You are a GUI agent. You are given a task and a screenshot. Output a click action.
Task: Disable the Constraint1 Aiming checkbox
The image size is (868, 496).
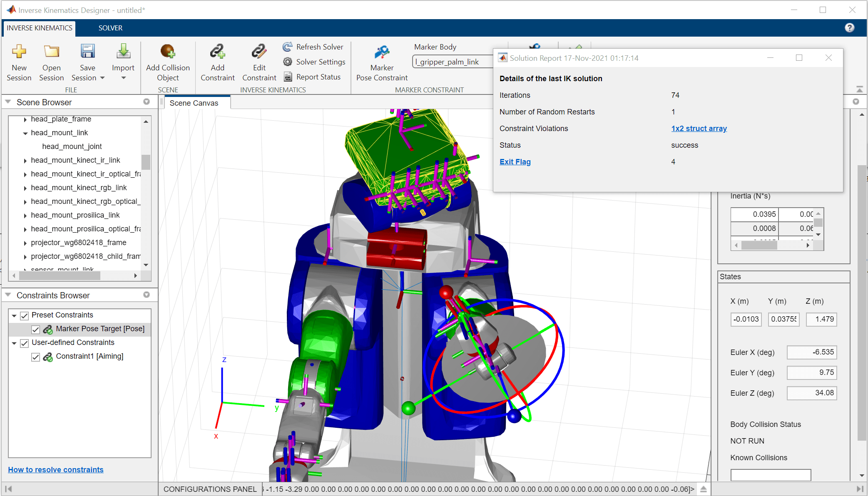36,357
